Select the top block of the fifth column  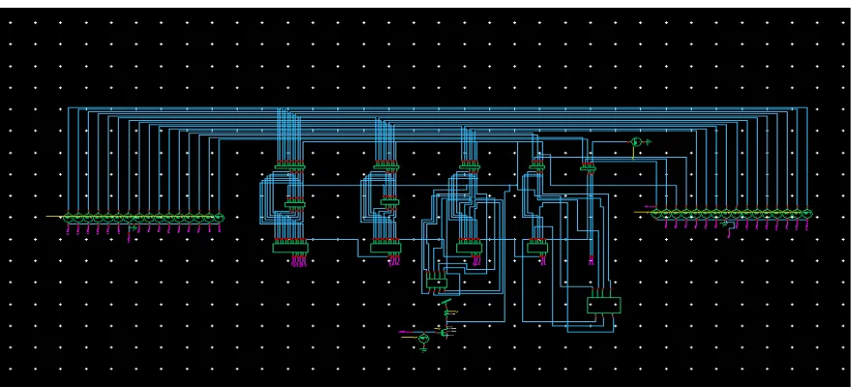coord(588,167)
